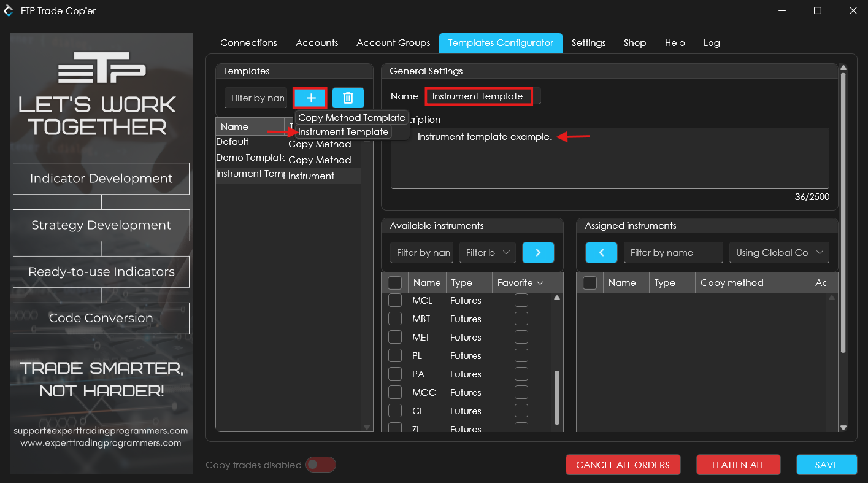Check the MBT instrument checkbox
Image resolution: width=868 pixels, height=483 pixels.
coord(395,319)
